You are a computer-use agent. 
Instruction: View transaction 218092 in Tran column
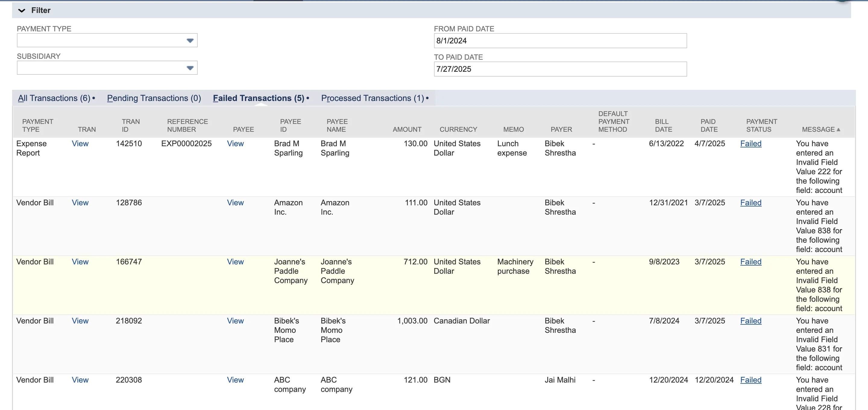[x=80, y=321]
